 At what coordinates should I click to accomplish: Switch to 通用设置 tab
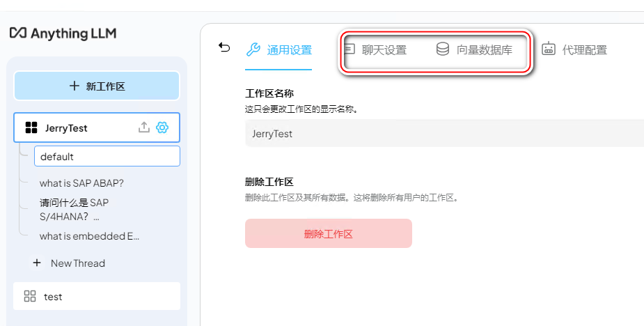[x=278, y=50]
